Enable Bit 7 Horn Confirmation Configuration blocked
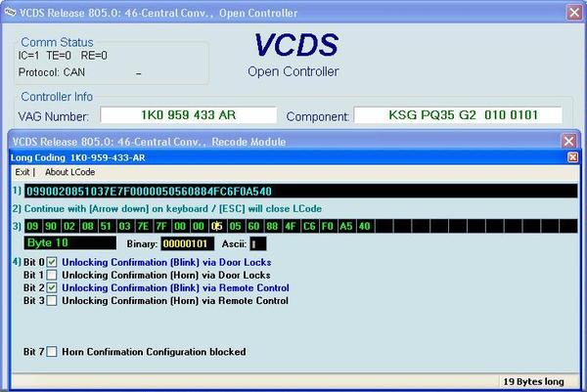The height and width of the screenshot is (392, 587). (52, 352)
